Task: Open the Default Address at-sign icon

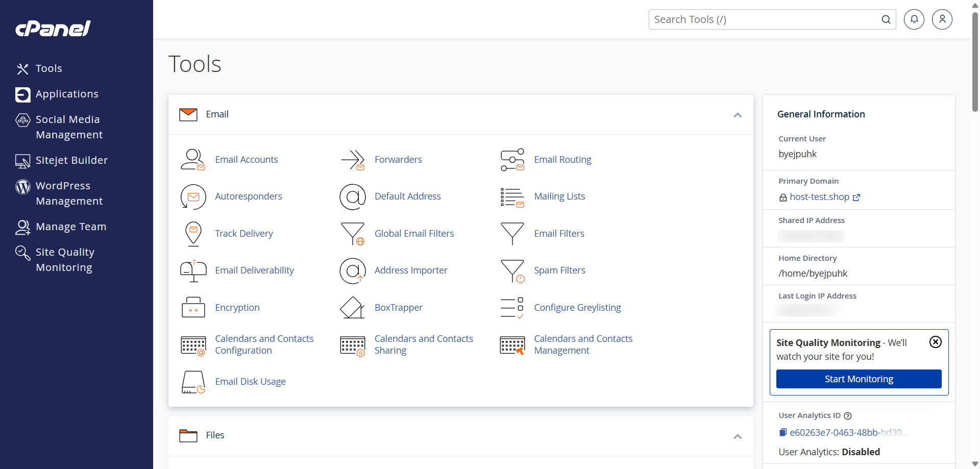Action: coord(353,197)
